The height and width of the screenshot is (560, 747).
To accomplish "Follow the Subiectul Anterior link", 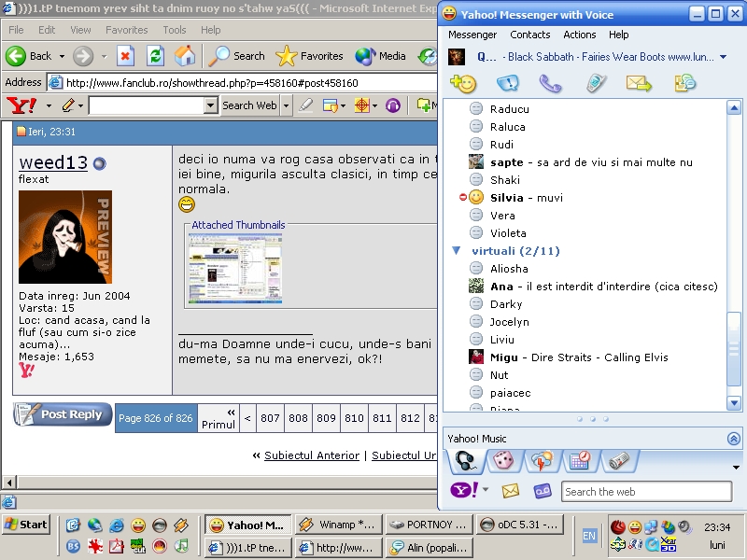I will [311, 455].
